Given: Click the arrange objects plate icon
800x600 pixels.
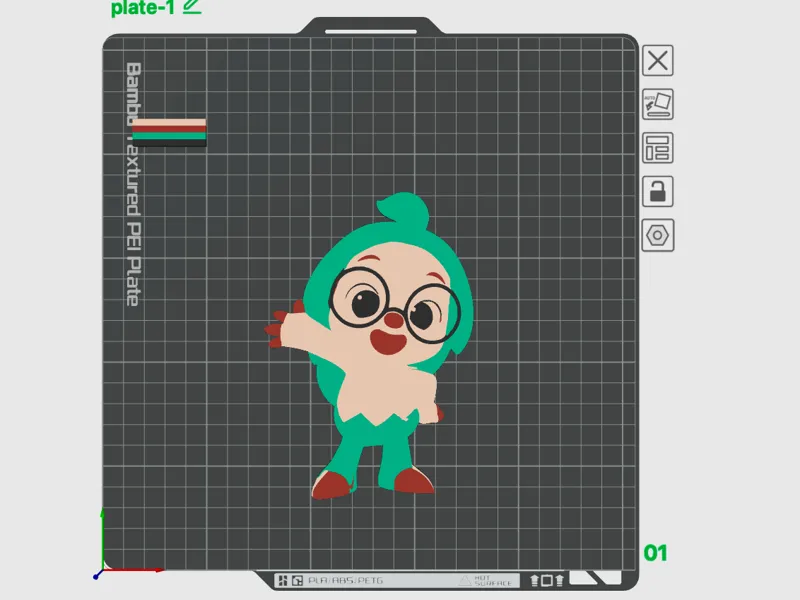Looking at the screenshot, I should [x=657, y=148].
